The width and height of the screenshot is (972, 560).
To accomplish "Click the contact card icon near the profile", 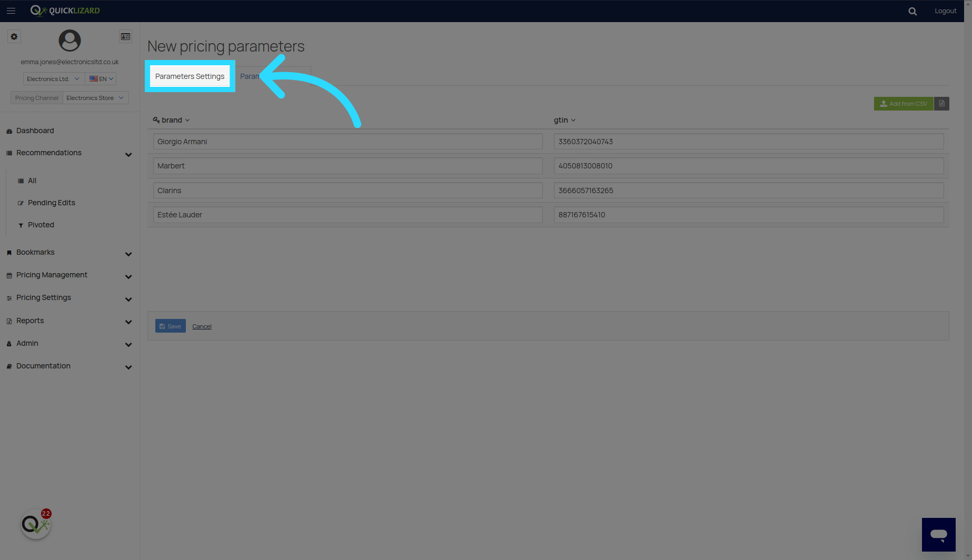I will (x=125, y=36).
